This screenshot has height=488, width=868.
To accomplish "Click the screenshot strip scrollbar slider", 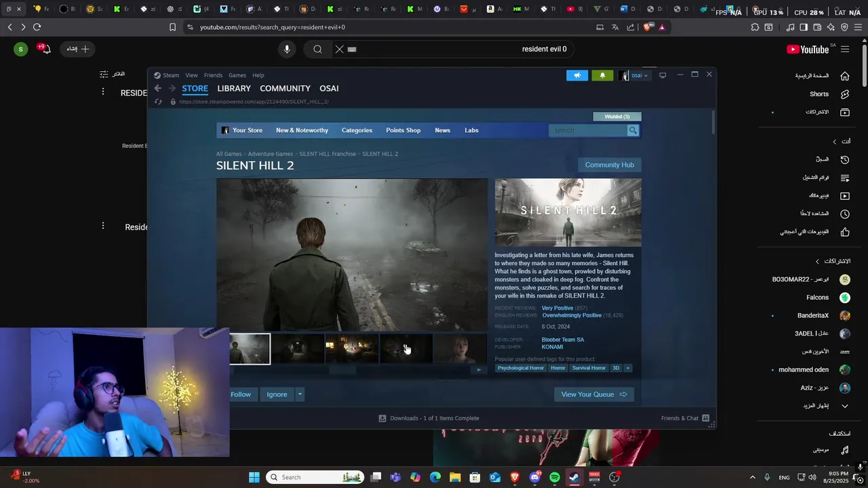I will coord(342,370).
